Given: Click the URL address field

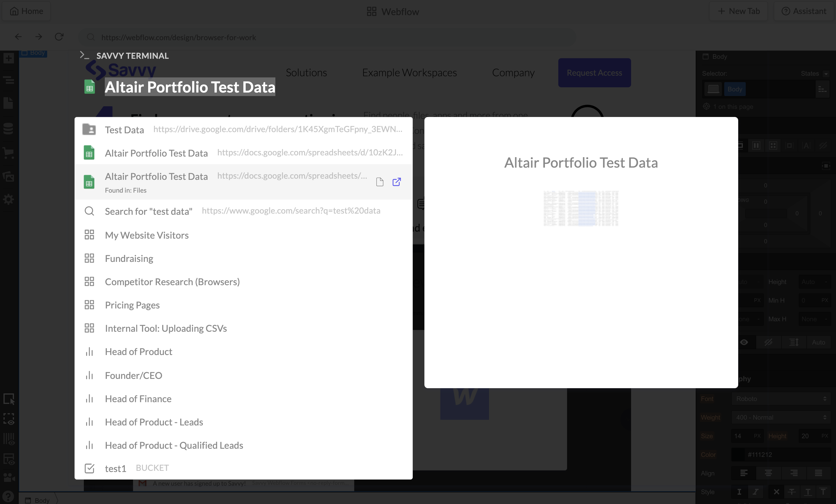Looking at the screenshot, I should click(327, 37).
